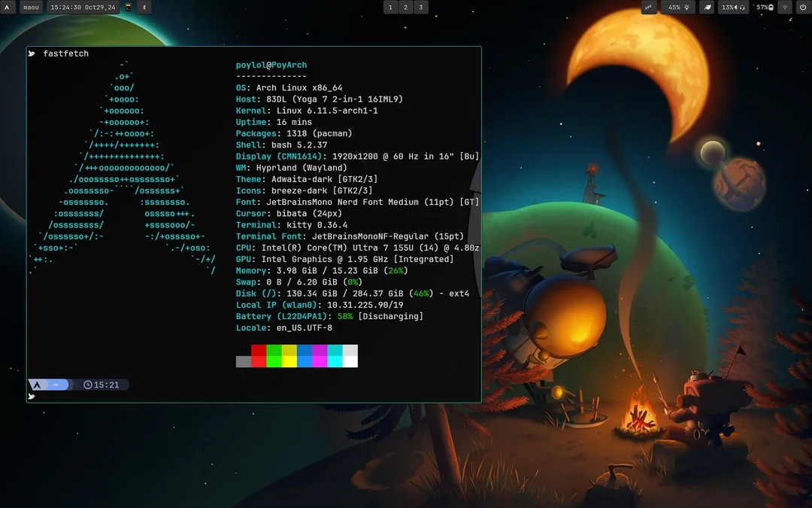Open the power menu button
Screen dimensions: 812x508
tap(803, 8)
